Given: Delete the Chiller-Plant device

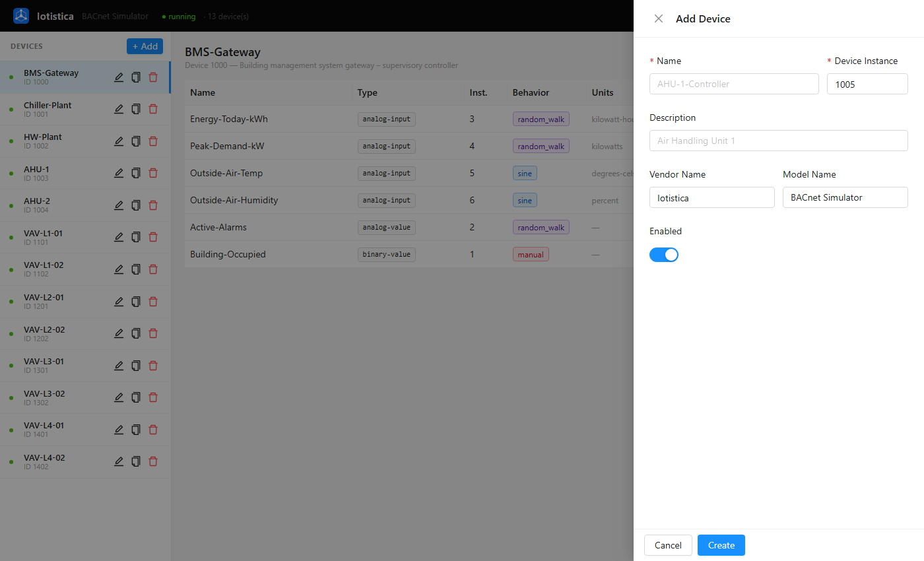Looking at the screenshot, I should pos(153,109).
